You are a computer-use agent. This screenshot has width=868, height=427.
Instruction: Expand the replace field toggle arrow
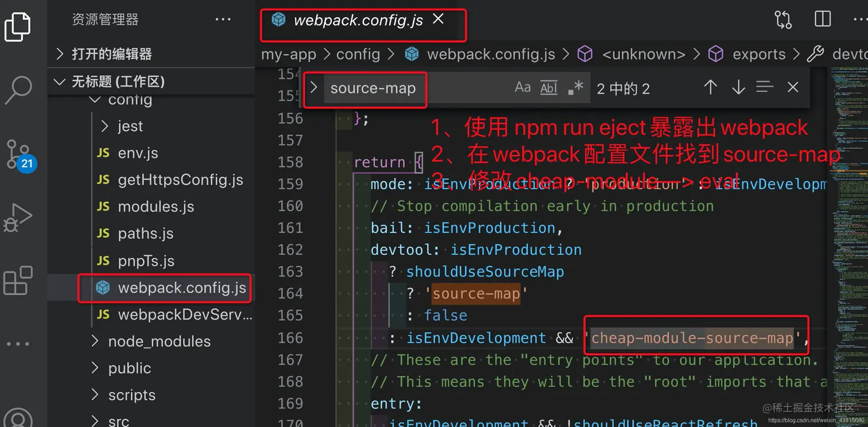[313, 88]
